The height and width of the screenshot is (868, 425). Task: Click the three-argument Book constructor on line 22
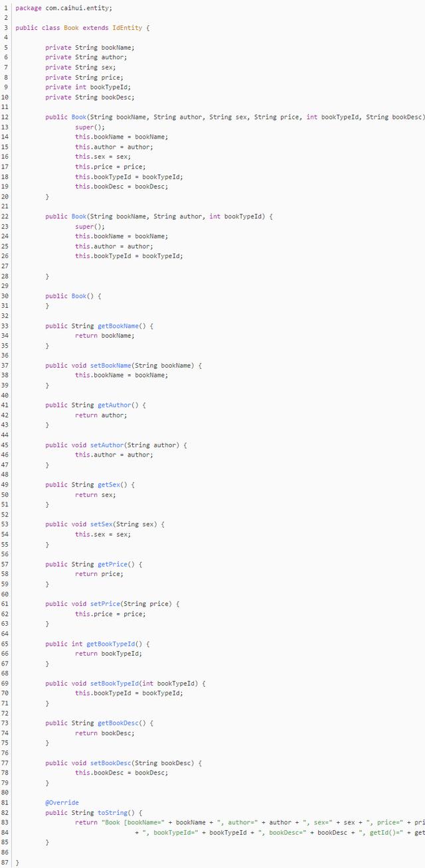click(159, 216)
